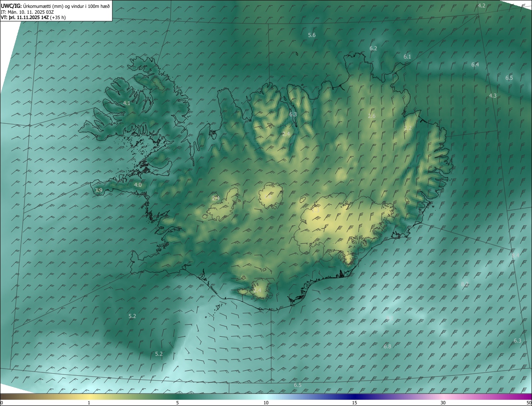The width and height of the screenshot is (532, 406).
Task: Click the 8.2 value label
Action: [465, 284]
